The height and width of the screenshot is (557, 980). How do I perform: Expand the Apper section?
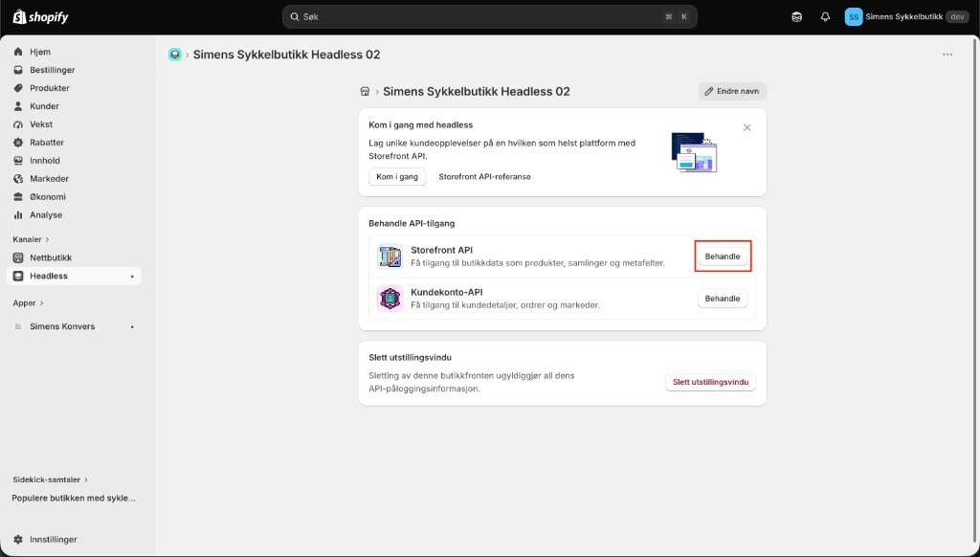tap(28, 303)
